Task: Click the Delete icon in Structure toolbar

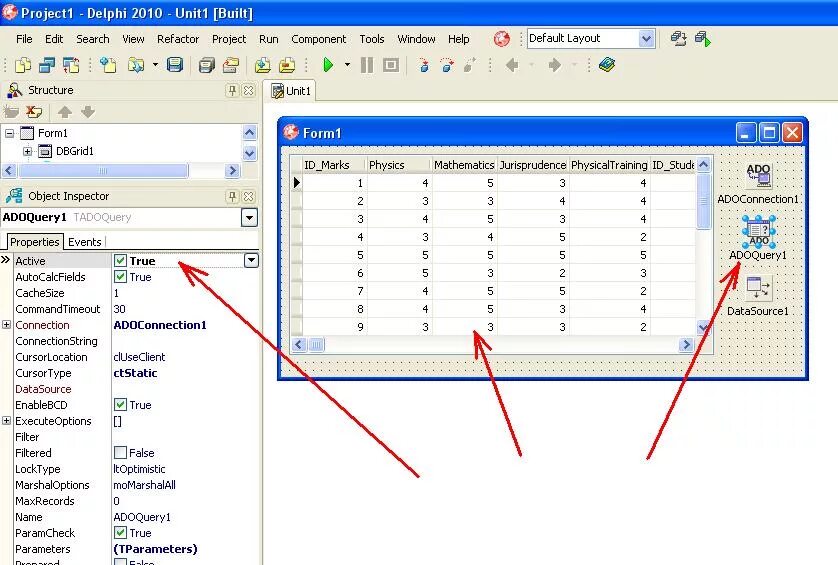Action: point(34,112)
